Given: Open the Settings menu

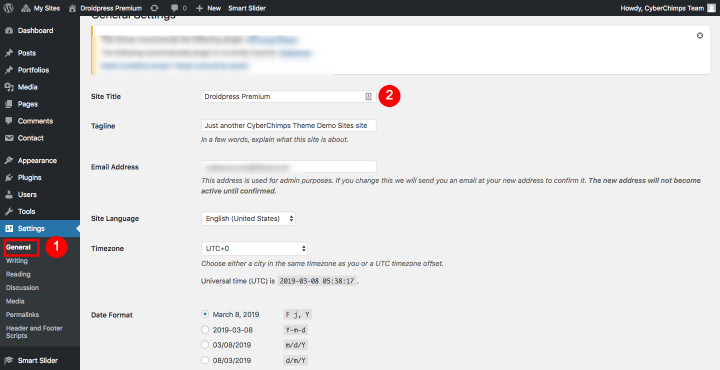Looking at the screenshot, I should pos(40,228).
